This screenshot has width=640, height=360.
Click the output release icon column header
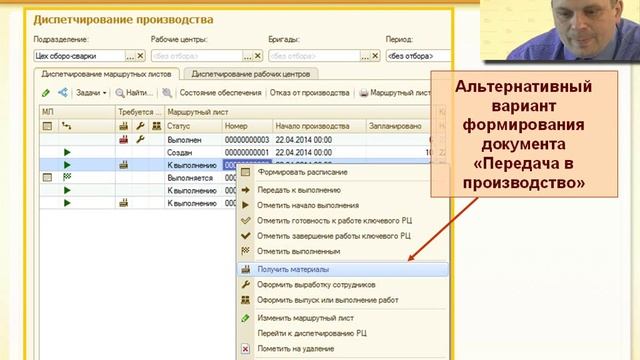tap(156, 126)
